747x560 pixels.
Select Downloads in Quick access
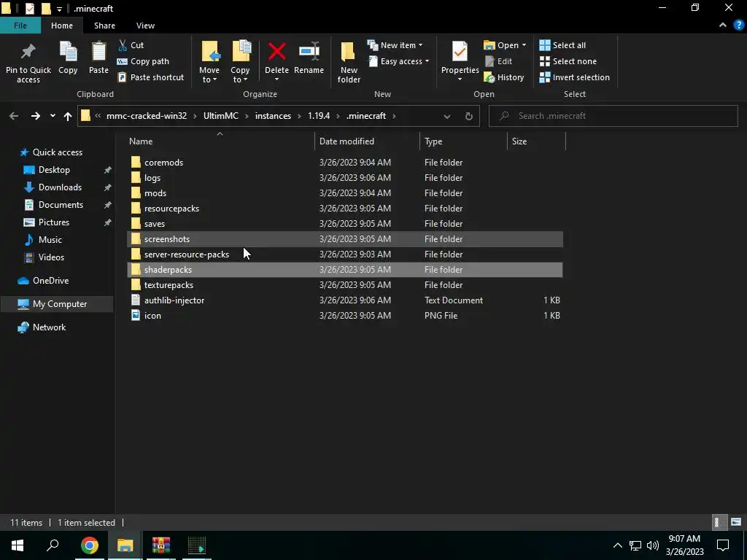coord(60,187)
